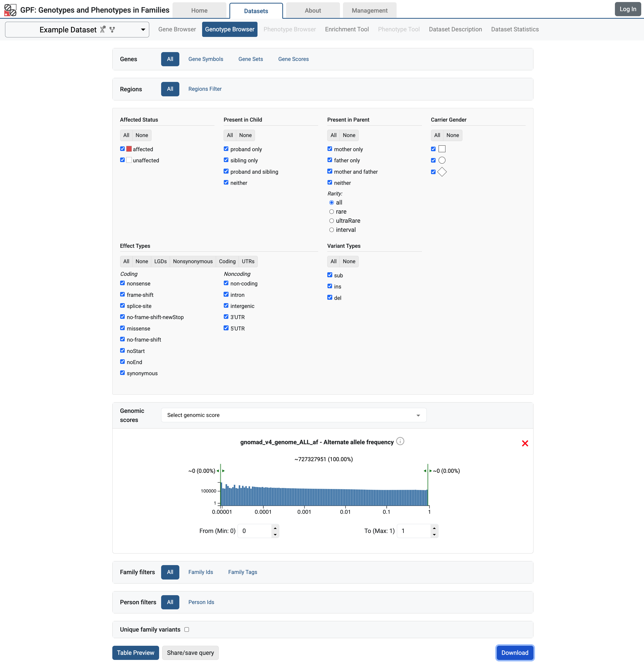Image resolution: width=644 pixels, height=668 pixels.
Task: Switch to the Home tab
Action: (x=199, y=10)
